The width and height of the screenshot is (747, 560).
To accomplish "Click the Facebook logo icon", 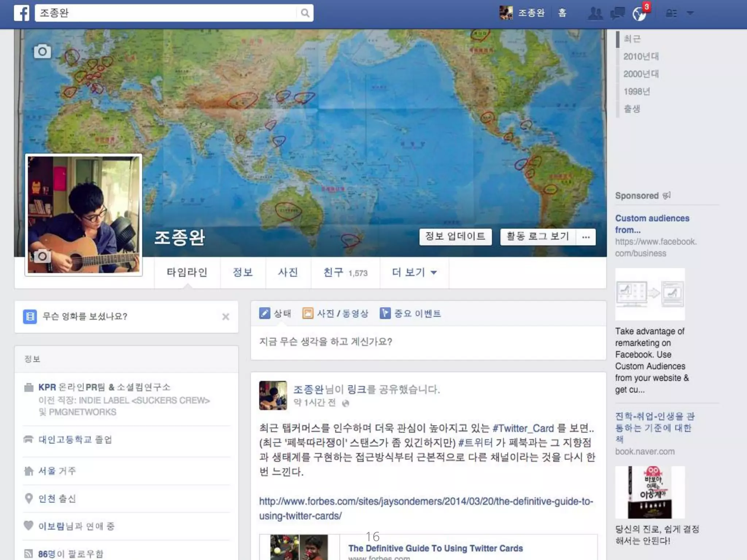I will coord(22,13).
